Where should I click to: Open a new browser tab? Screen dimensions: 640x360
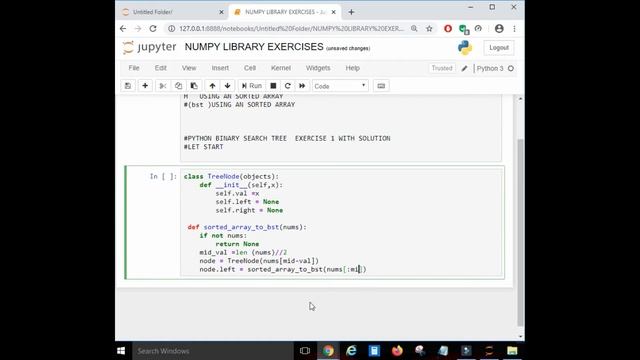tap(351, 12)
